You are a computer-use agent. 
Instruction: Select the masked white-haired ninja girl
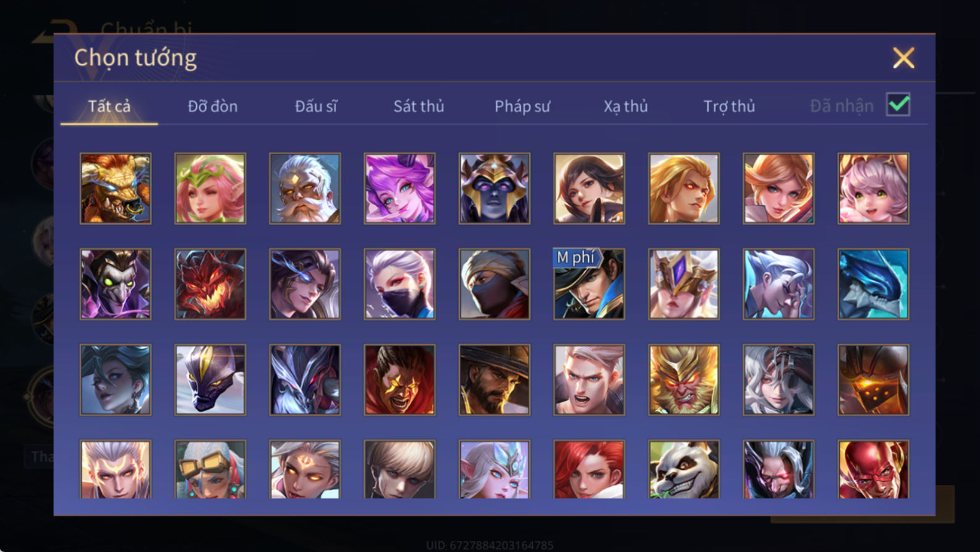point(399,284)
